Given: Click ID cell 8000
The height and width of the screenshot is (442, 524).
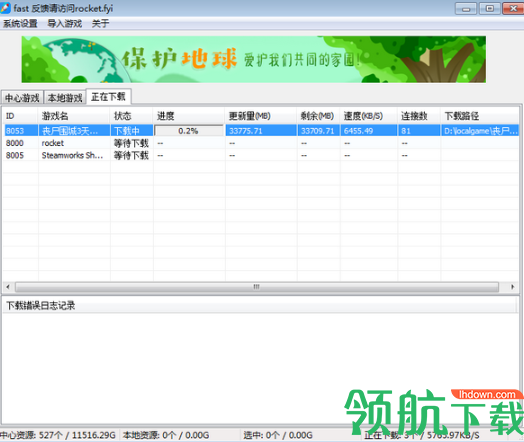Looking at the screenshot, I should pos(15,143).
